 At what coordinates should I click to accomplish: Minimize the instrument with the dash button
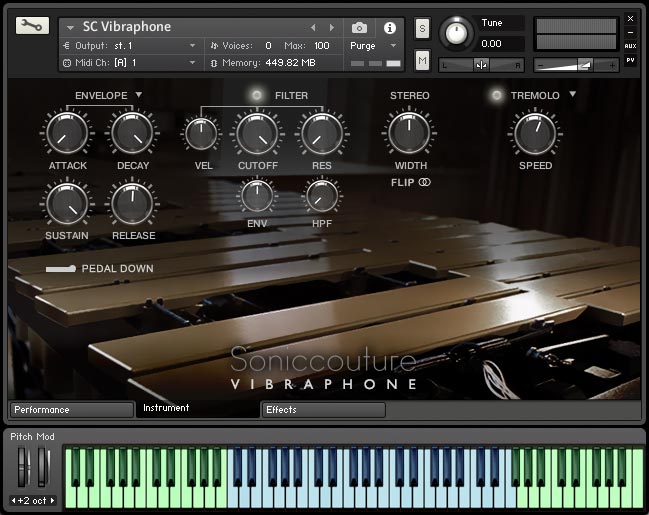(630, 32)
